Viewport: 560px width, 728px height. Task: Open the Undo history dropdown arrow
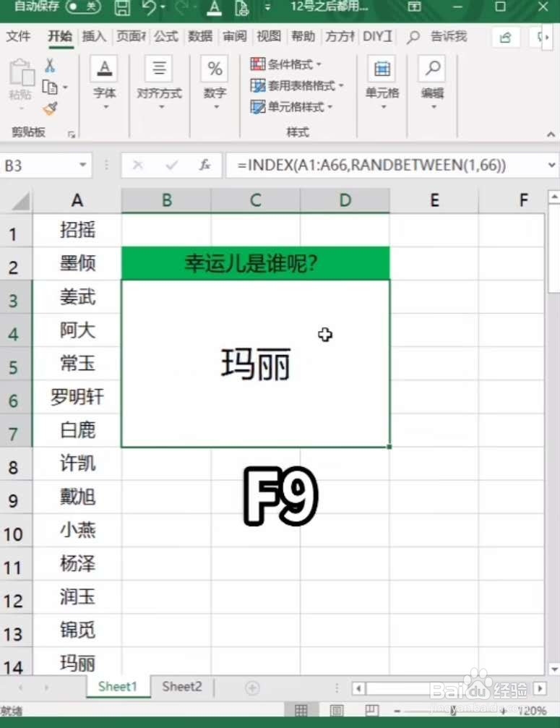click(163, 7)
